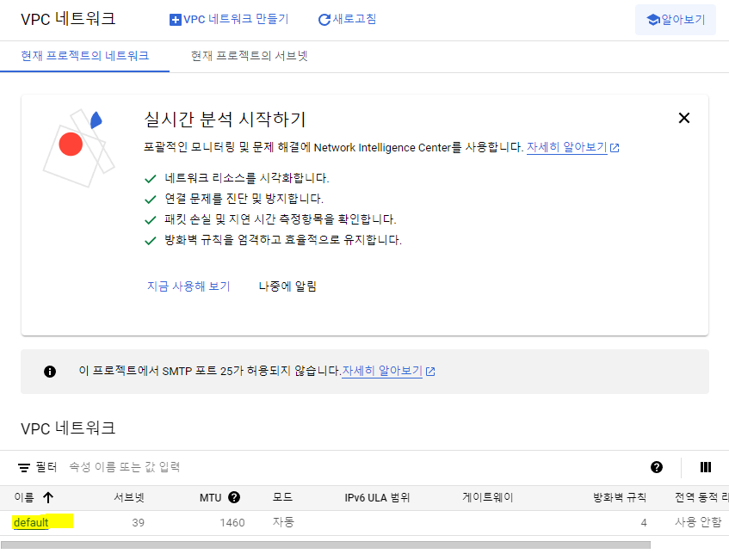Click the external link icon after Network Intelligence link
This screenshot has height=560, width=729.
coord(615,148)
